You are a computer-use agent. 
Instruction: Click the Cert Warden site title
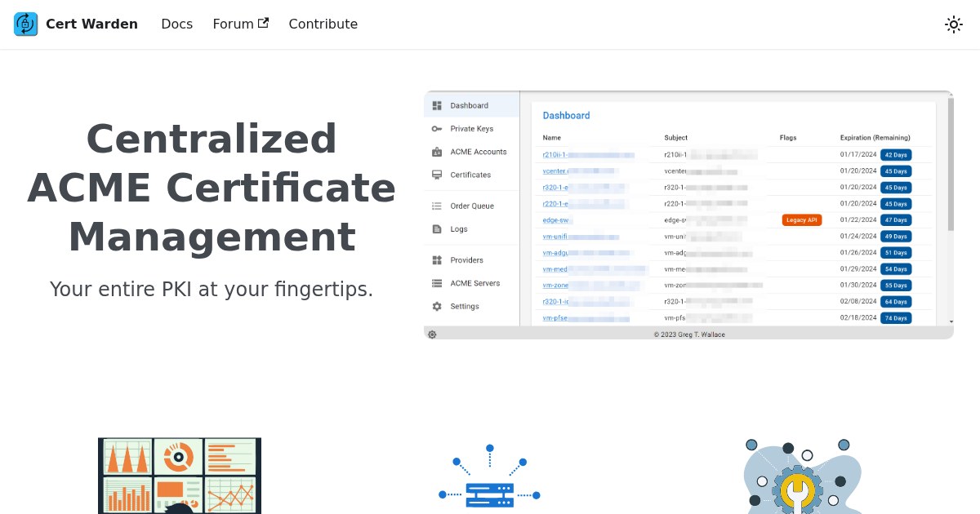tap(91, 24)
